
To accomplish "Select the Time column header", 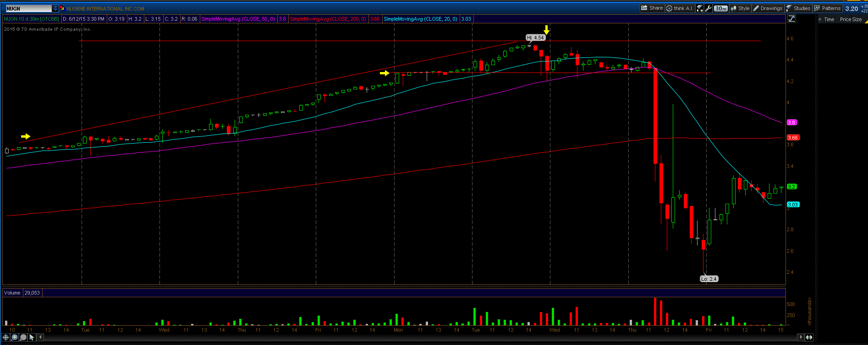I will pyautogui.click(x=829, y=19).
